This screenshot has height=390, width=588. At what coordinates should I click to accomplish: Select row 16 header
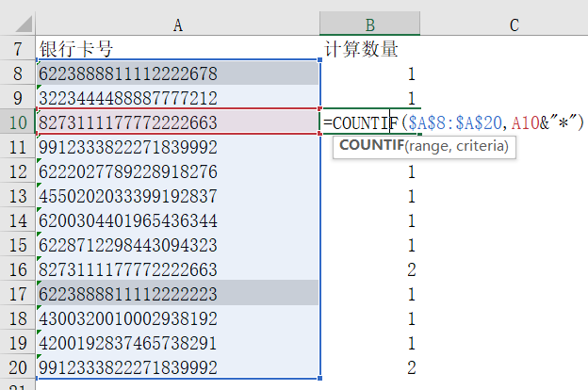pos(18,268)
